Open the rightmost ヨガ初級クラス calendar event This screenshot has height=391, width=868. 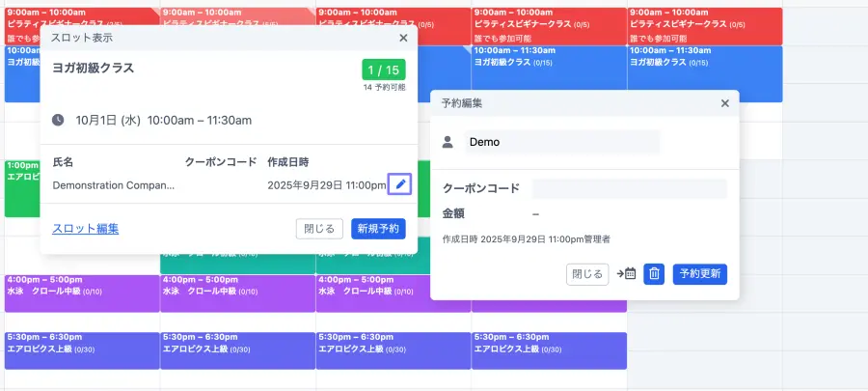(704, 72)
